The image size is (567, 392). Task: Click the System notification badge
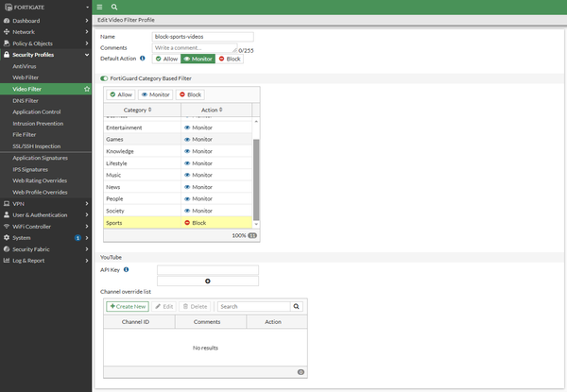click(x=77, y=238)
